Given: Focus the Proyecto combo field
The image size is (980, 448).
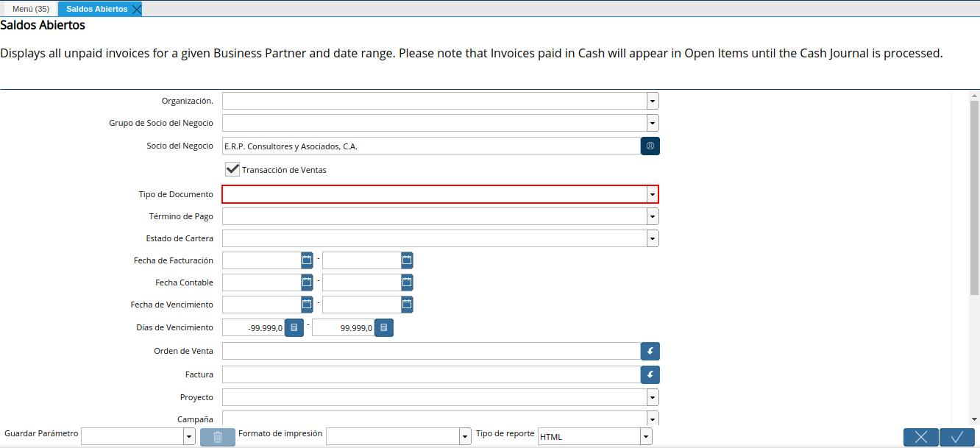Looking at the screenshot, I should point(434,397).
